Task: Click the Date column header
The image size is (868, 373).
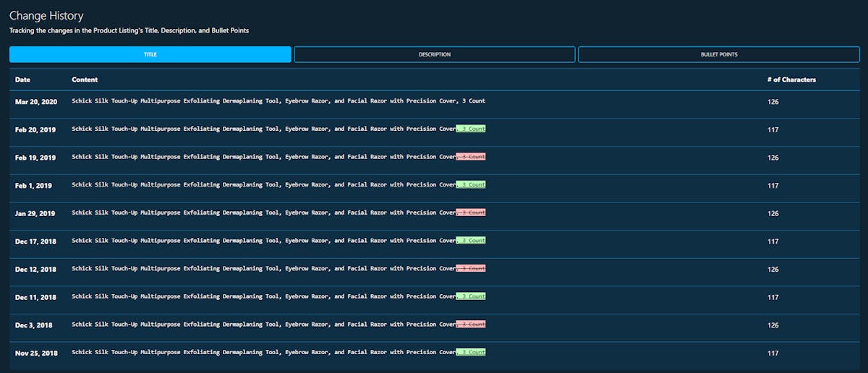Action: [x=23, y=80]
